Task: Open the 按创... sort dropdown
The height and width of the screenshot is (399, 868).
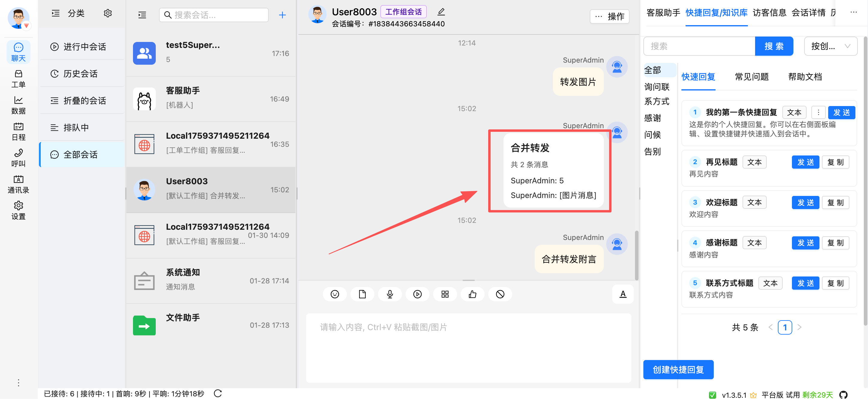Action: pyautogui.click(x=830, y=46)
